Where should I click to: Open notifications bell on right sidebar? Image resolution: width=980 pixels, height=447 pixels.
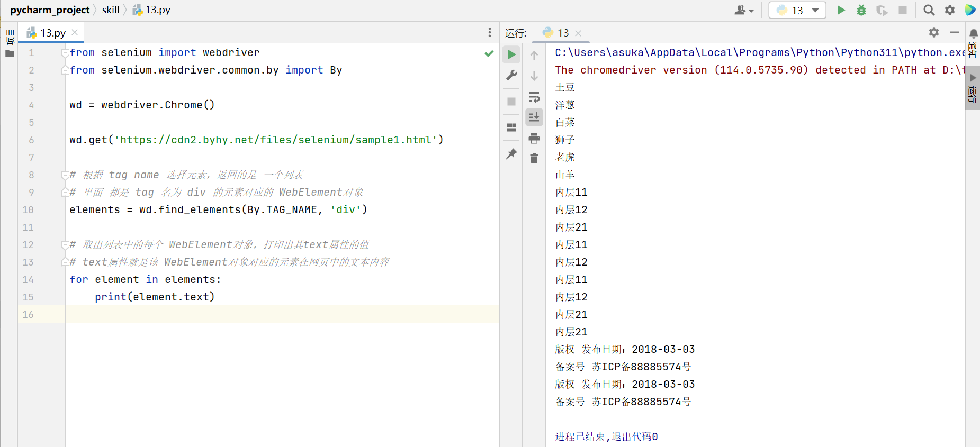(x=973, y=34)
